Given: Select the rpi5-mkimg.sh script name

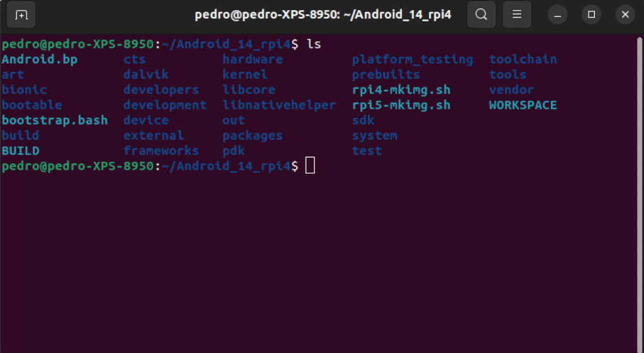Looking at the screenshot, I should (401, 105).
